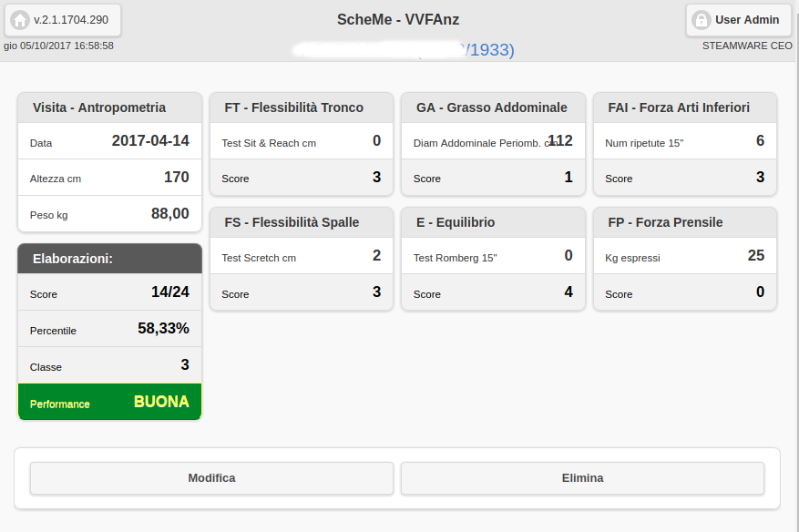
Task: Click the lock icon next to User Admin
Action: click(702, 20)
